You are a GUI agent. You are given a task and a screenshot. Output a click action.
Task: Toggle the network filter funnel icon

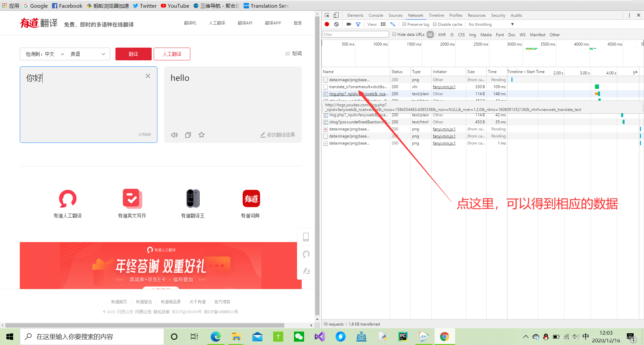(358, 24)
